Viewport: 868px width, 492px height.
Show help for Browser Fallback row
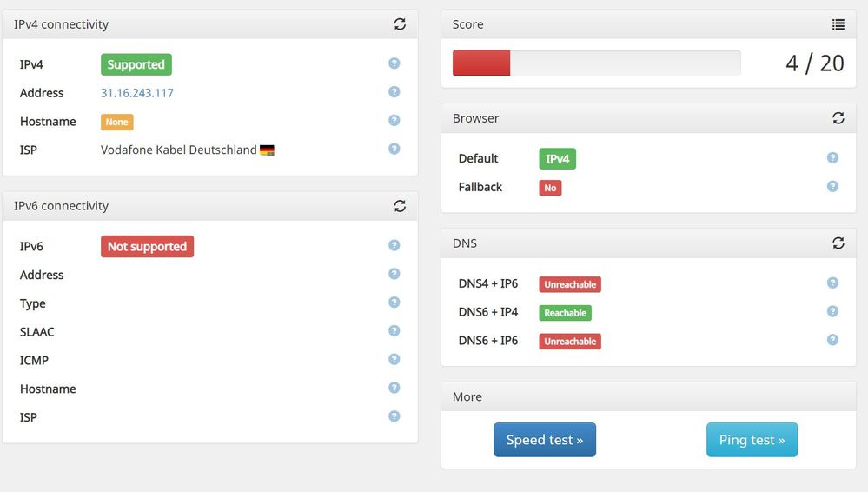coord(832,186)
